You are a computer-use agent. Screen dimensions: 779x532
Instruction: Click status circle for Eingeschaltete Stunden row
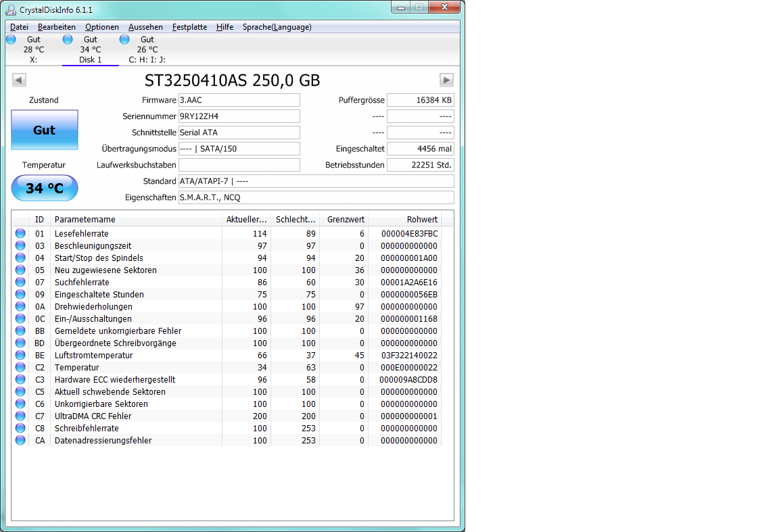tap(20, 294)
